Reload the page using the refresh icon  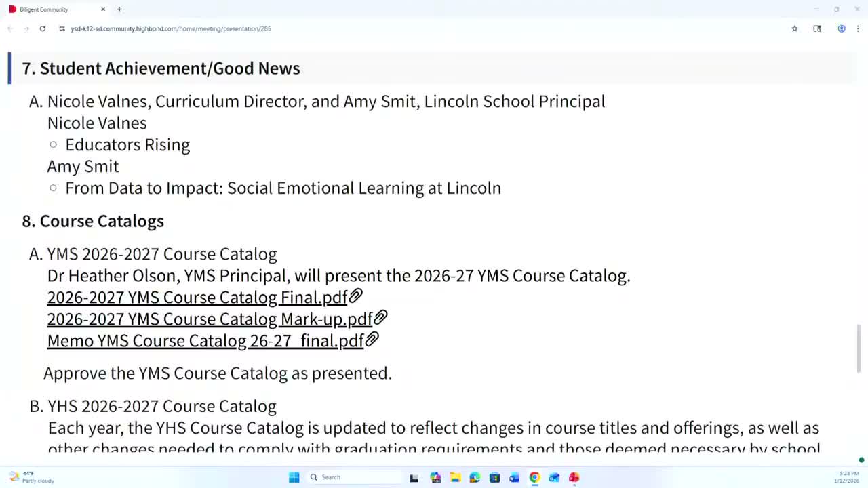click(x=42, y=28)
